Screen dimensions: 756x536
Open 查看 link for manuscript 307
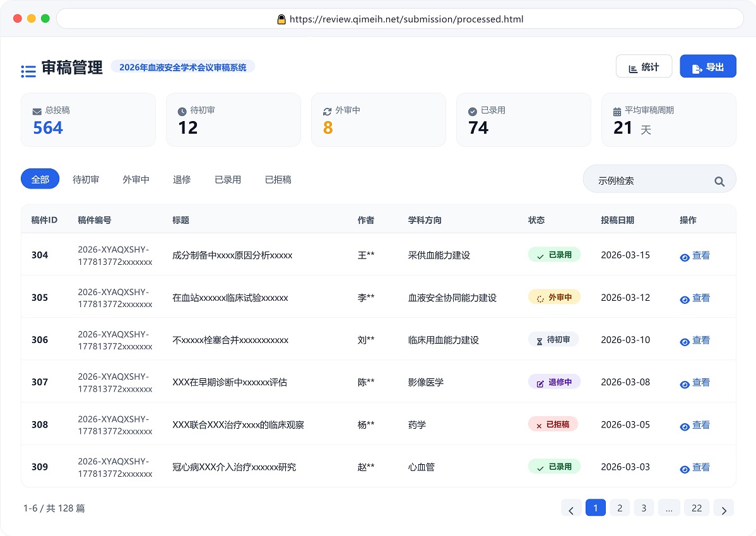click(x=701, y=382)
